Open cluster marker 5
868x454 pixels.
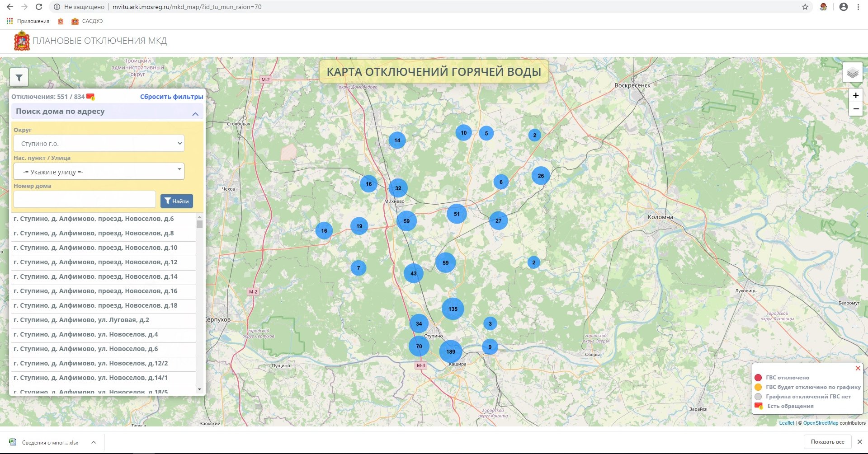pos(486,133)
